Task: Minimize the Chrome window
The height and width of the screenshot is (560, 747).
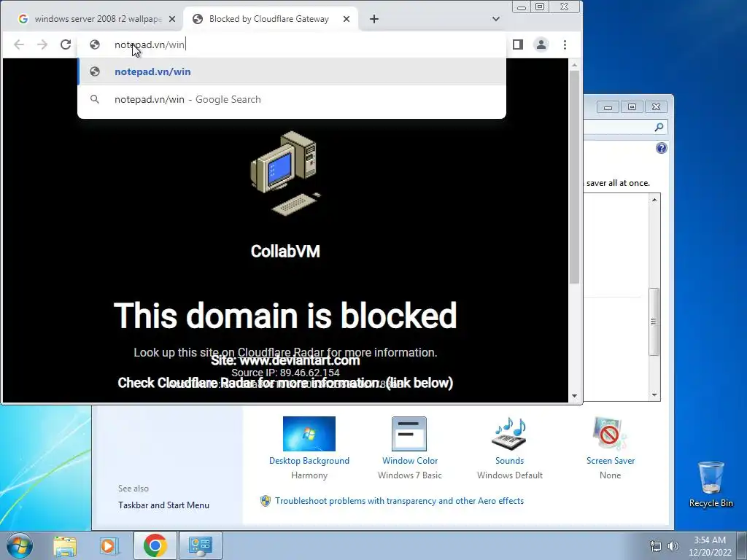Action: [x=522, y=7]
